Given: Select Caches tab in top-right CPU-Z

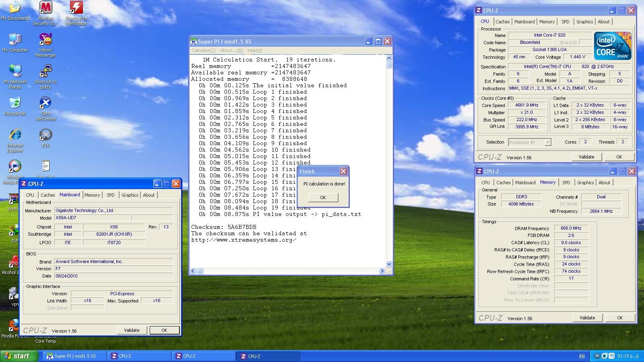Looking at the screenshot, I should click(x=502, y=22).
